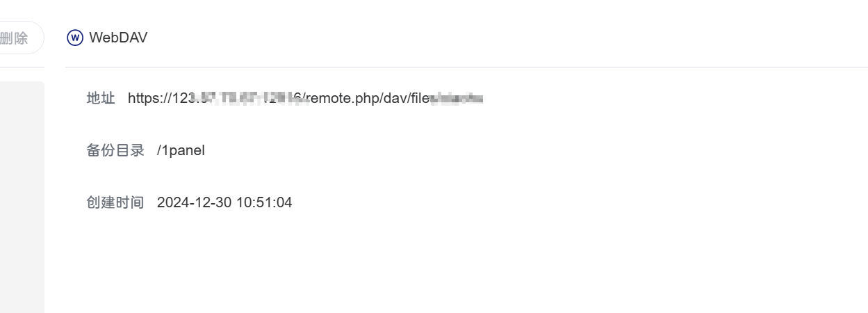Click the file segment in the URL
Screen dimensions: 868x313
(x=420, y=98)
